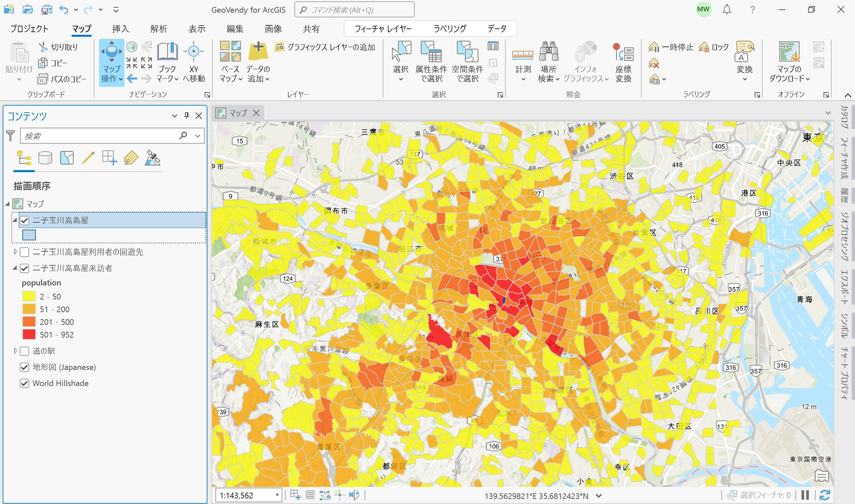Switch to List By Selection view

click(x=67, y=158)
